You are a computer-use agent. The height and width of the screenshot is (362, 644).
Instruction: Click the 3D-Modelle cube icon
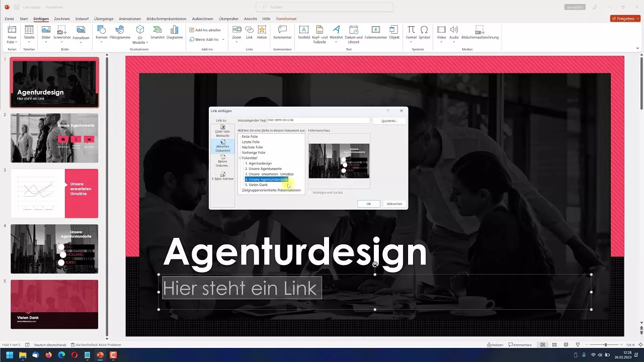[x=140, y=30]
